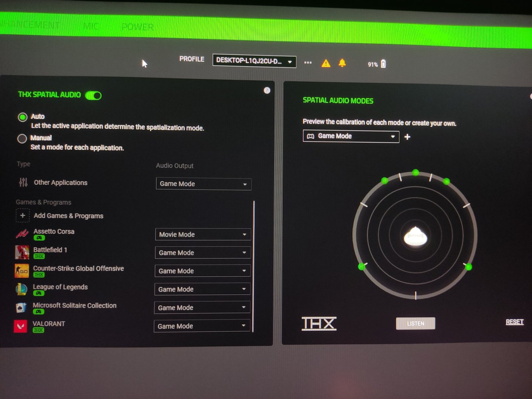Click the LISTEN button
532x399 pixels.
pyautogui.click(x=416, y=324)
